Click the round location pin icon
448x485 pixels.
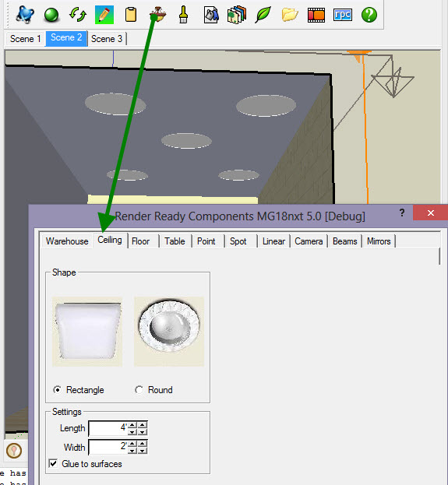pyautogui.click(x=14, y=451)
